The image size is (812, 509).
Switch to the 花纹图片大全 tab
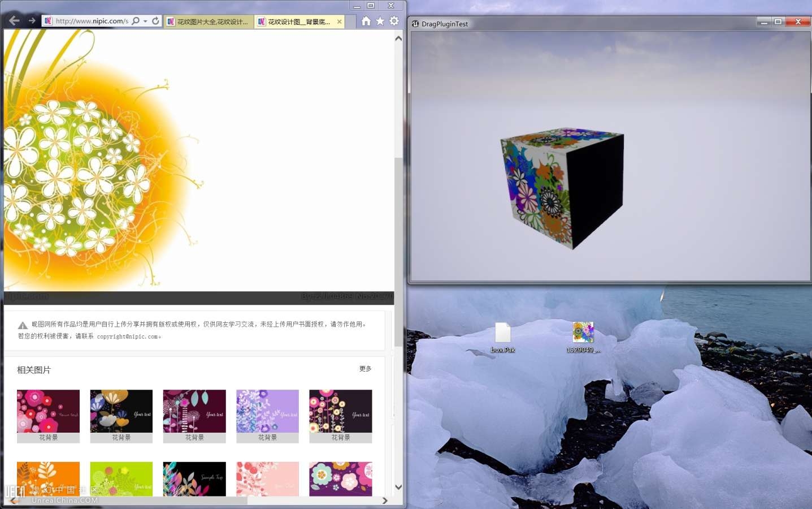coord(209,21)
